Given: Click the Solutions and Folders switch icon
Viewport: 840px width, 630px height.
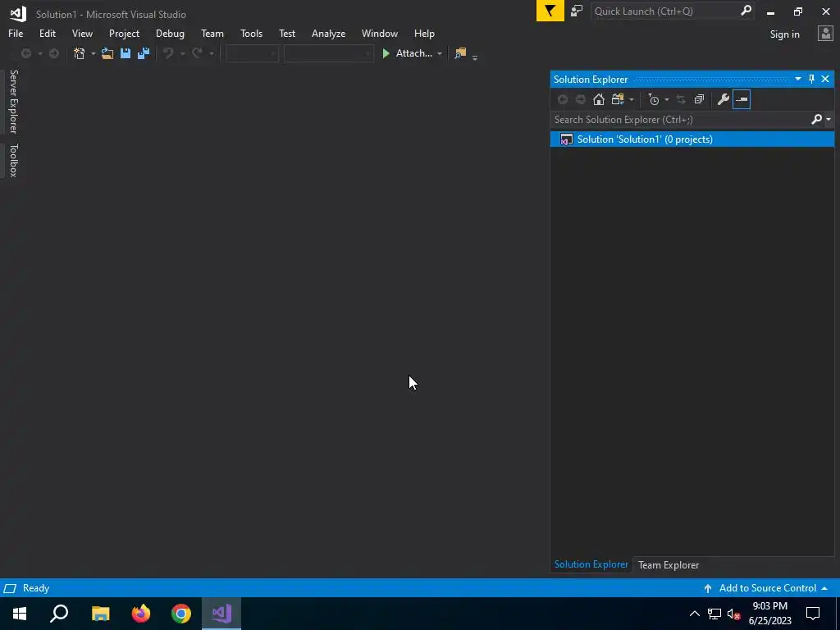Looking at the screenshot, I should [618, 99].
